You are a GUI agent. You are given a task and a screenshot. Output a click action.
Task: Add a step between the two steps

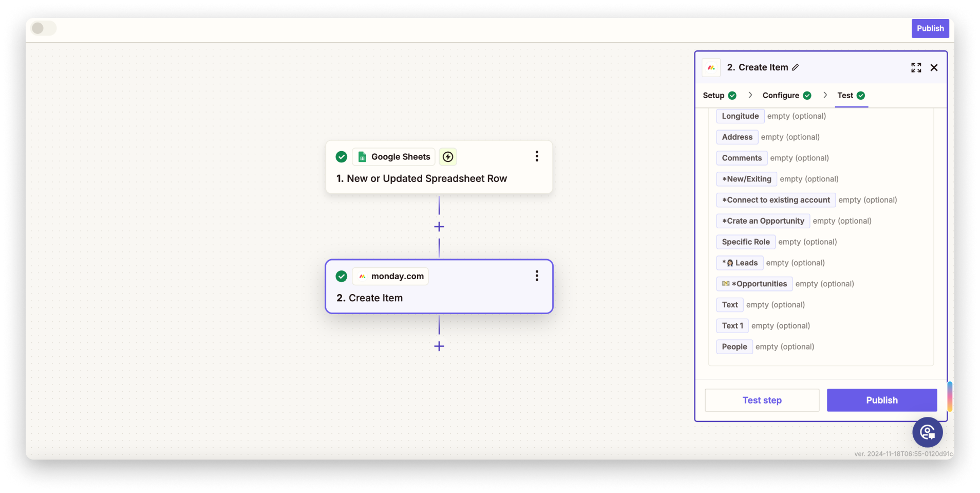click(x=439, y=227)
